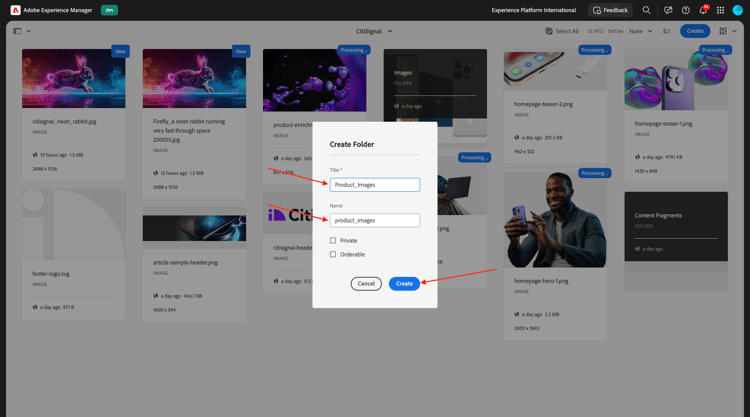
Task: Click the Name input field
Action: 375,220
